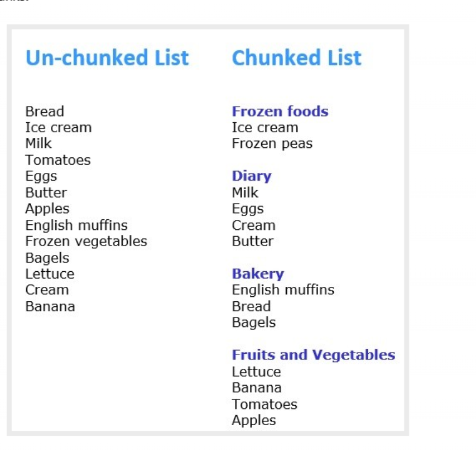Click "Bread" in the Bakery group
This screenshot has width=476, height=452.
[x=251, y=306]
